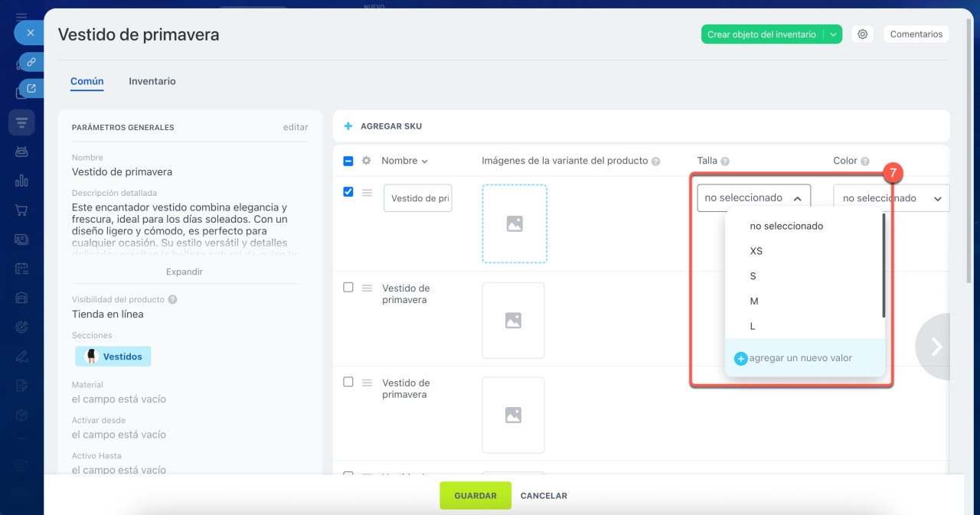Image resolution: width=980 pixels, height=515 pixels.
Task: Click the open in new window icon
Action: click(x=31, y=89)
